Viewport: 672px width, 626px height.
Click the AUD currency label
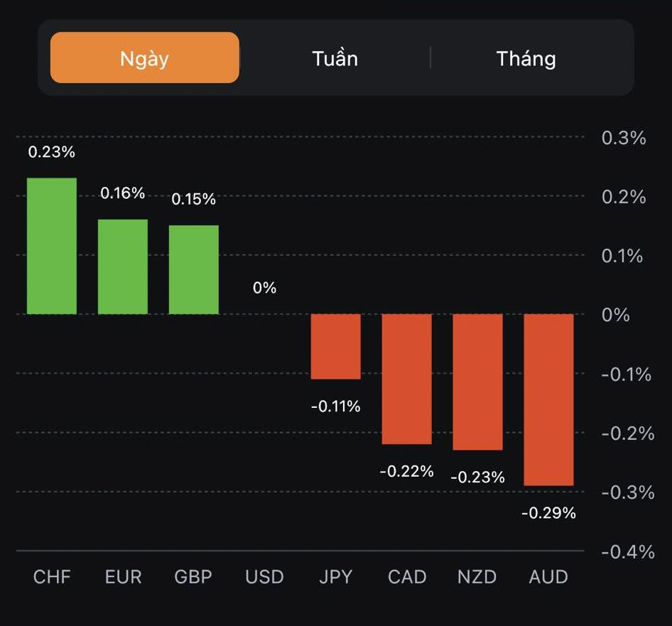548,576
